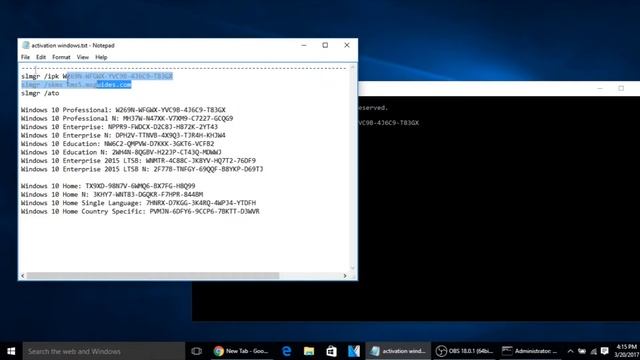This screenshot has width=640, height=360.
Task: Open the Action Center notifications icon
Action: 605,351
